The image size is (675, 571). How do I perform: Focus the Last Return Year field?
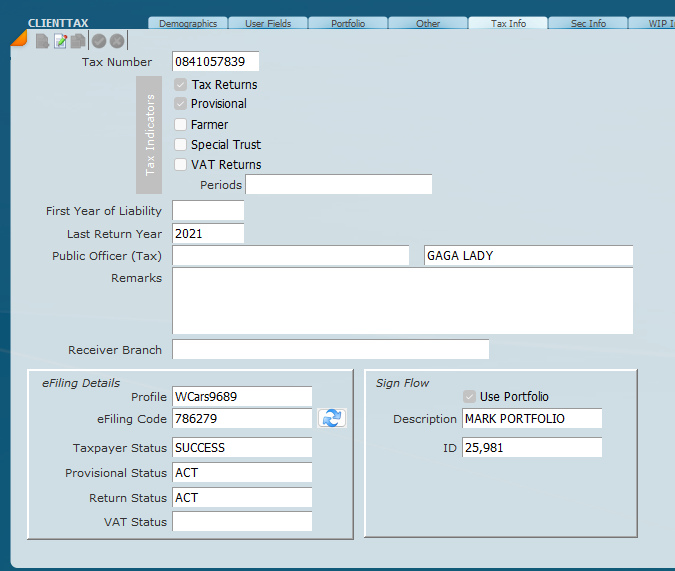pyautogui.click(x=208, y=234)
